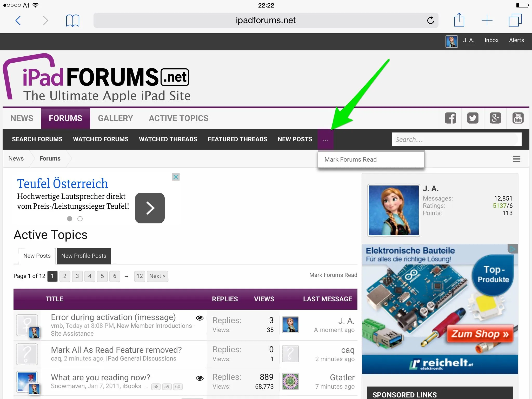Toggle watch eye on reading thread
Image resolution: width=532 pixels, height=399 pixels.
click(199, 378)
